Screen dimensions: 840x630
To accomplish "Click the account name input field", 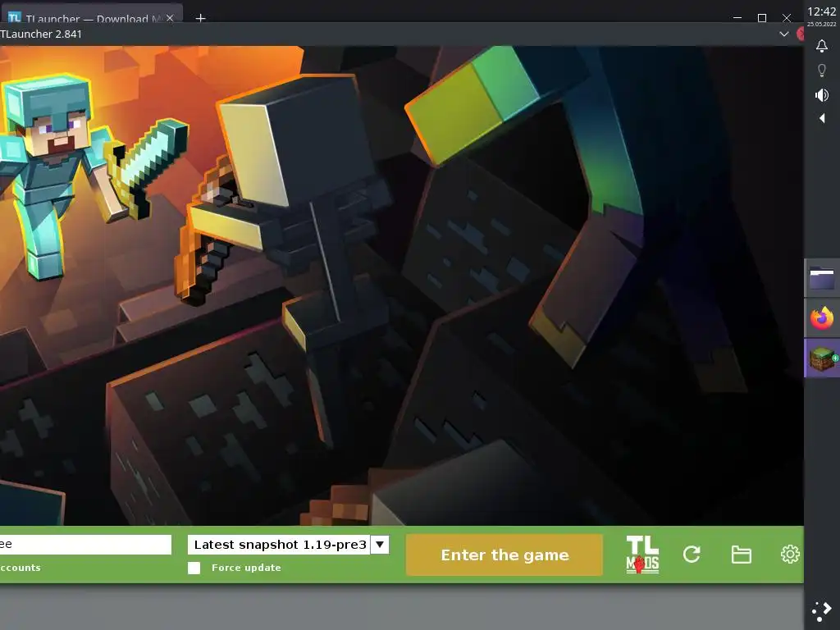I will [x=85, y=545].
